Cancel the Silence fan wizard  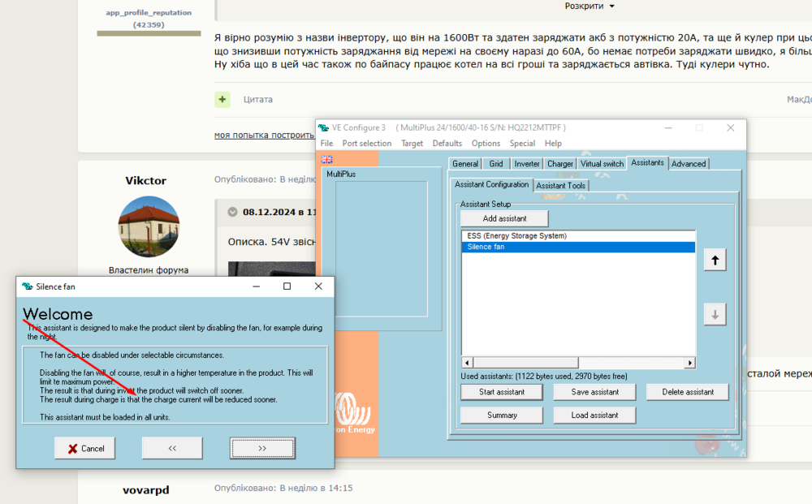[x=85, y=448]
